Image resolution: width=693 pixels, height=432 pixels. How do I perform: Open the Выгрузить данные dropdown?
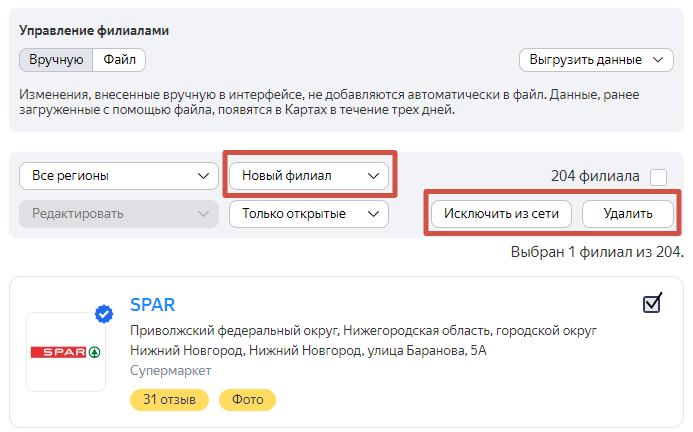(x=596, y=60)
